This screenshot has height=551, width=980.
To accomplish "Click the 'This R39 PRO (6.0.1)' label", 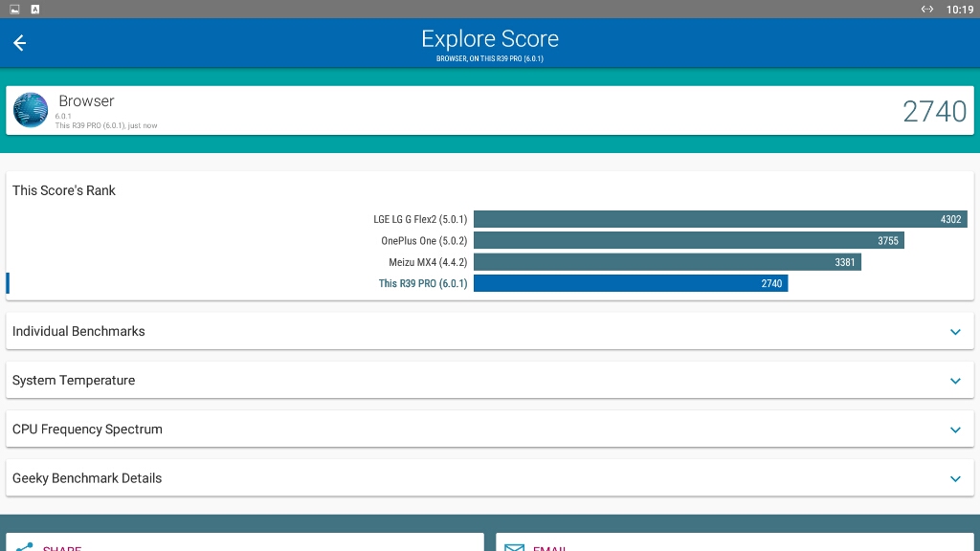I will point(422,283).
